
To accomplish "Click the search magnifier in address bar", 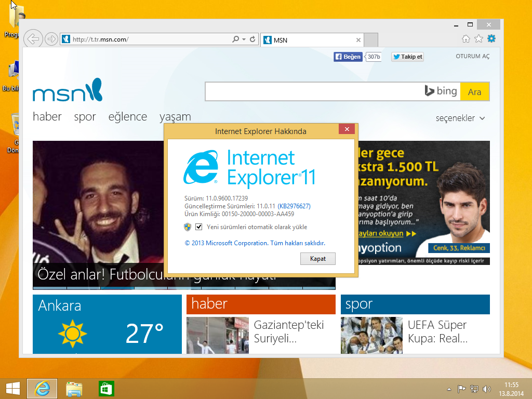I will (236, 39).
